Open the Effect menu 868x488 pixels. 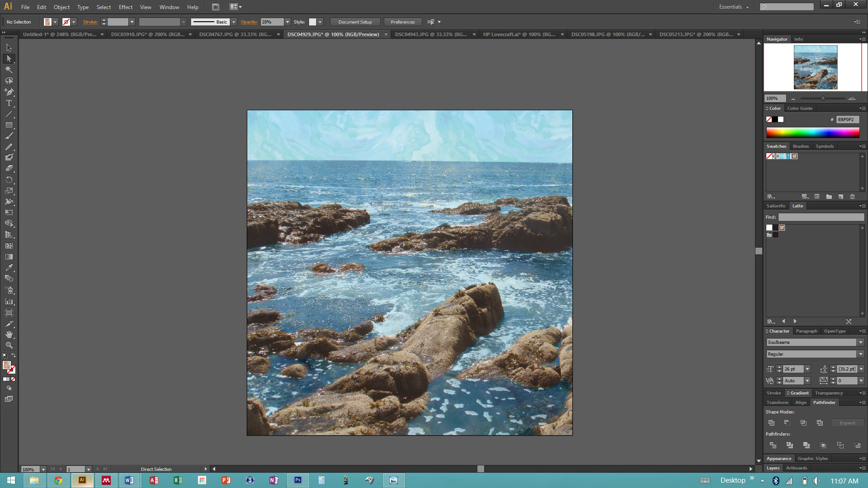pyautogui.click(x=125, y=7)
